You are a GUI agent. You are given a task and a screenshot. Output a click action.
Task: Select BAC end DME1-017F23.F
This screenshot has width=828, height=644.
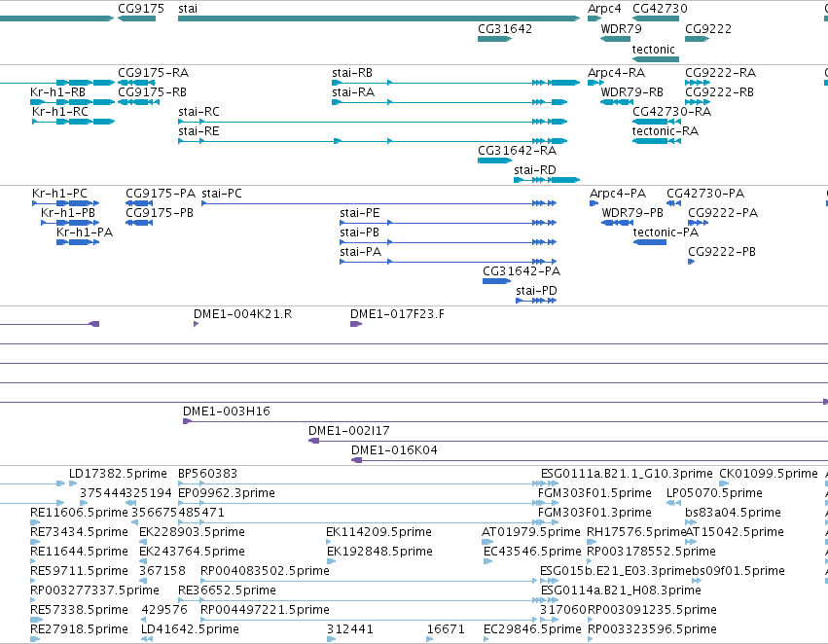coord(356,324)
